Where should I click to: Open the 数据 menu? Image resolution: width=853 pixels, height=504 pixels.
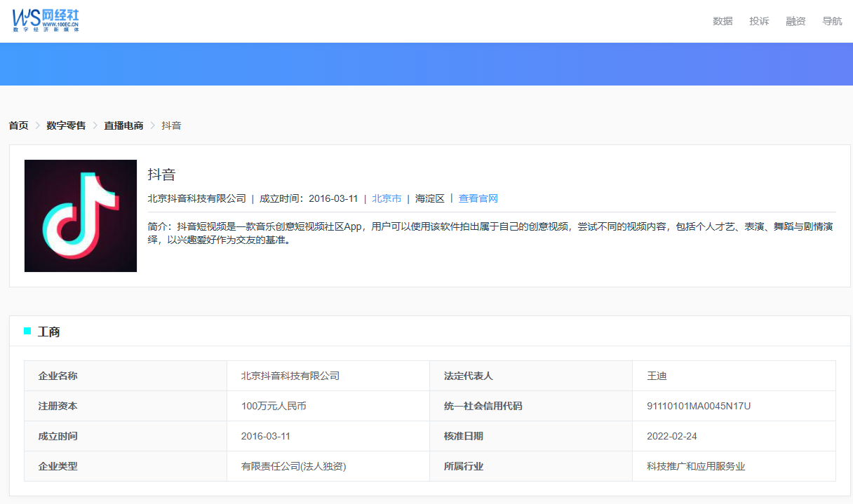pyautogui.click(x=723, y=21)
